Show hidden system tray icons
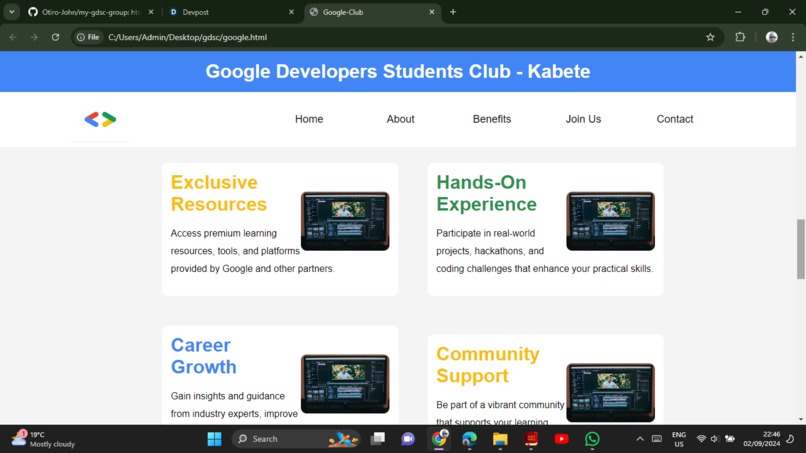 (x=640, y=439)
